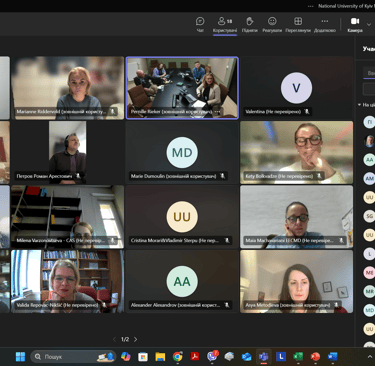
Task: Toggle the participants panel button
Action: pyautogui.click(x=225, y=24)
